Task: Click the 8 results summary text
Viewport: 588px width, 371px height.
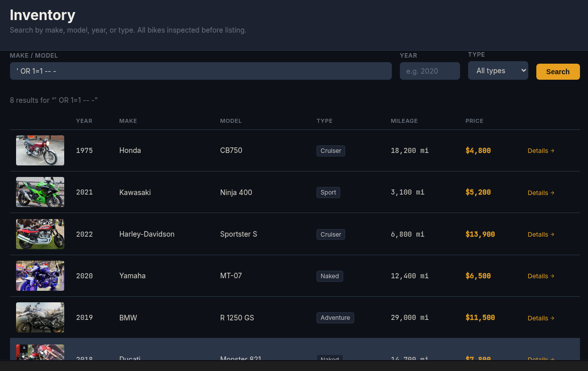Action: click(54, 100)
